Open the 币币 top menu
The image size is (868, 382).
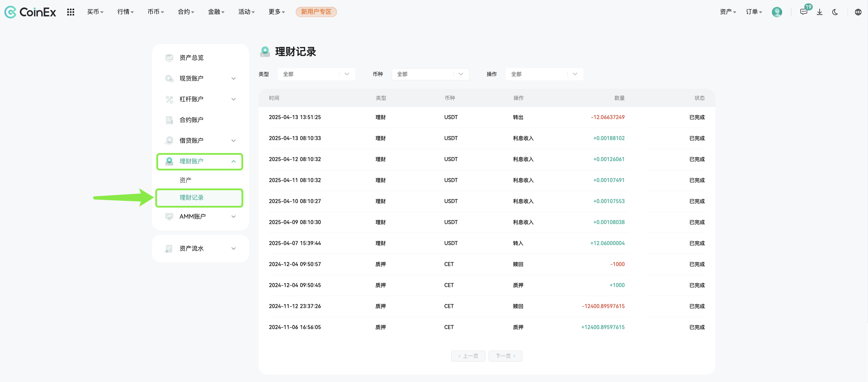(156, 12)
